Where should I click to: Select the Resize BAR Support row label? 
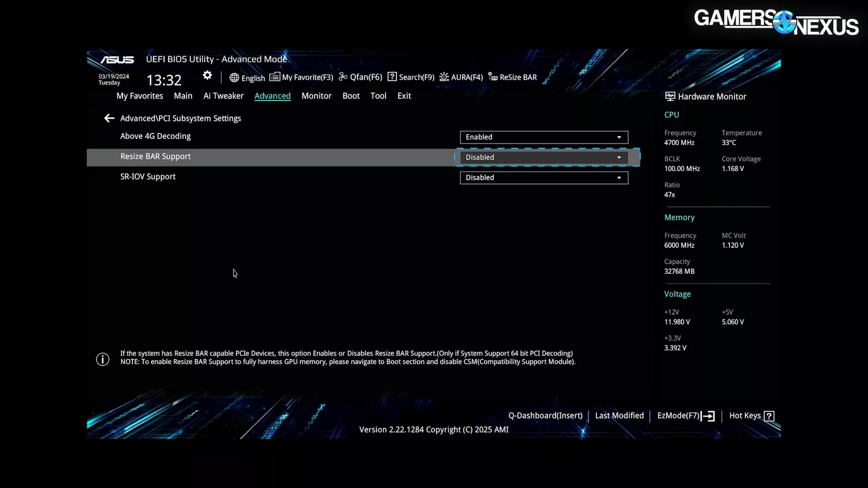pyautogui.click(x=156, y=156)
